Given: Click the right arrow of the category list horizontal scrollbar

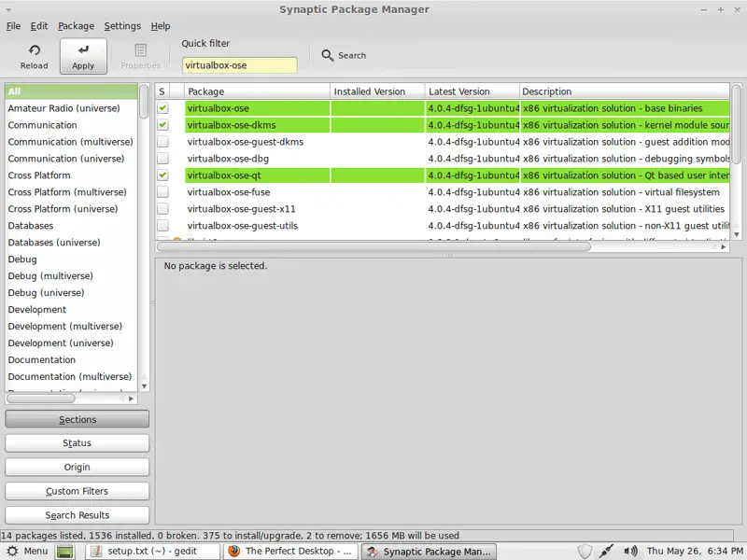Looking at the screenshot, I should click(131, 399).
